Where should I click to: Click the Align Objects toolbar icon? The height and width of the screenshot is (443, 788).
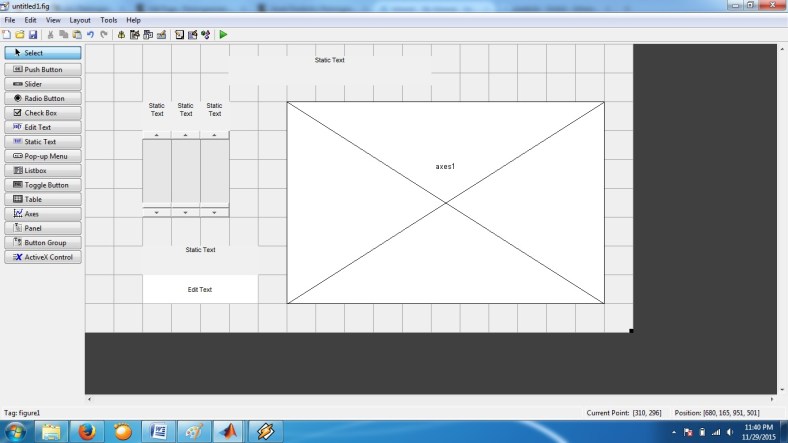click(122, 34)
